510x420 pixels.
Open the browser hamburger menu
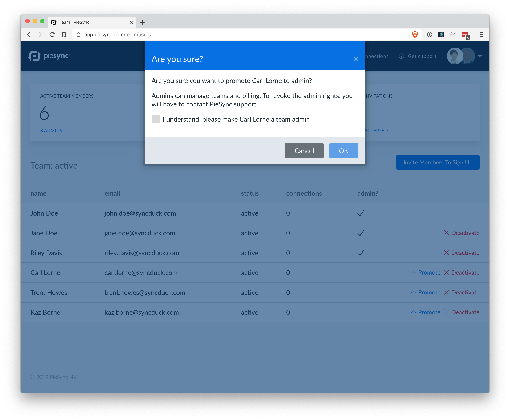point(481,35)
